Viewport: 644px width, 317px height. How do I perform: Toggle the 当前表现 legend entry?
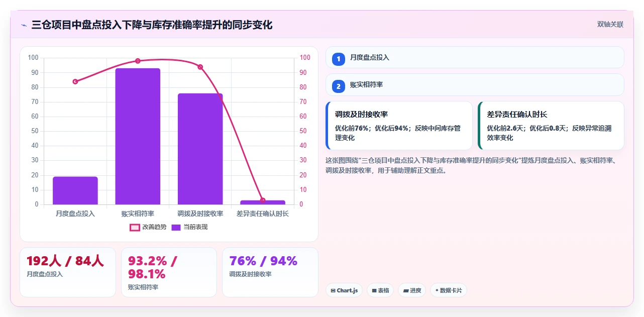pyautogui.click(x=189, y=227)
